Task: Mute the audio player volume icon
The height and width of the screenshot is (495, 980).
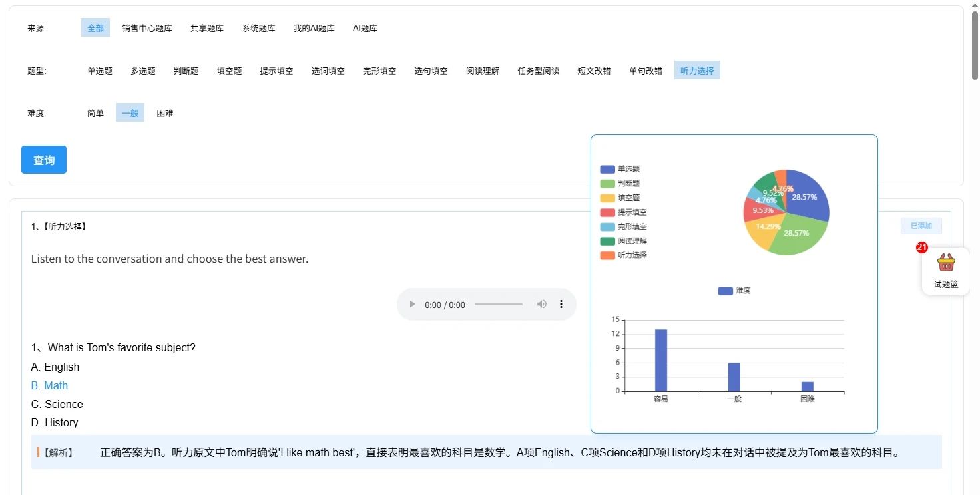Action: [x=542, y=305]
